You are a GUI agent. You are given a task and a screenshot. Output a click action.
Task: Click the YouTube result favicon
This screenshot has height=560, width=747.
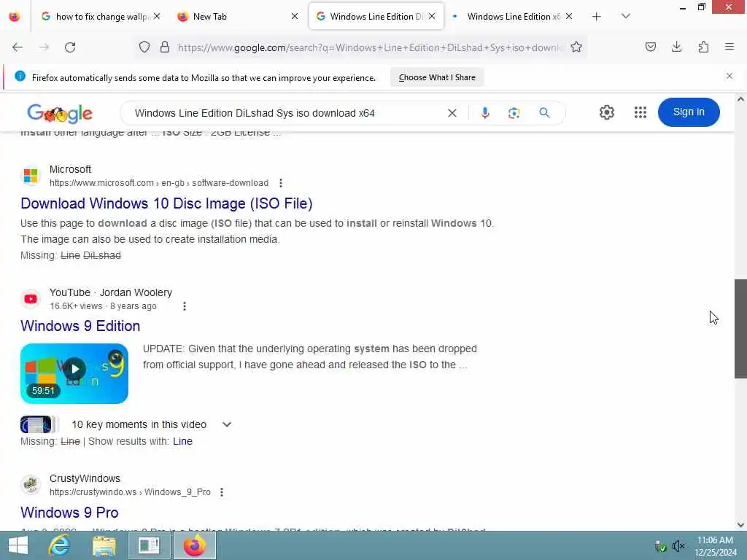pos(31,299)
